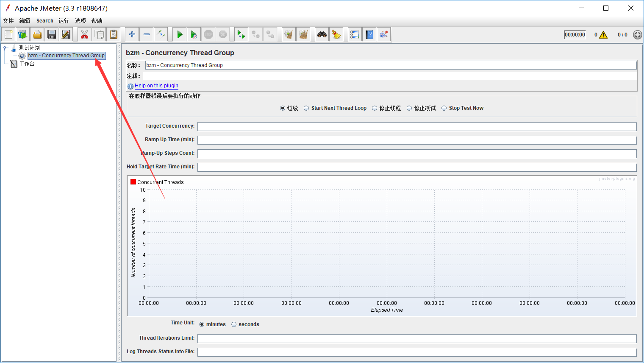Open the Search menu
This screenshot has height=363, width=644.
coord(45,21)
